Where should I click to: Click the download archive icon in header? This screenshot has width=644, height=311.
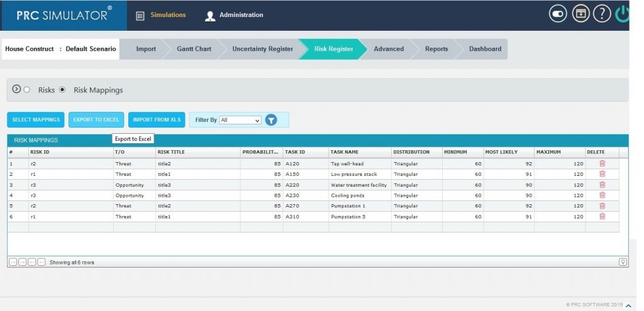(x=580, y=14)
